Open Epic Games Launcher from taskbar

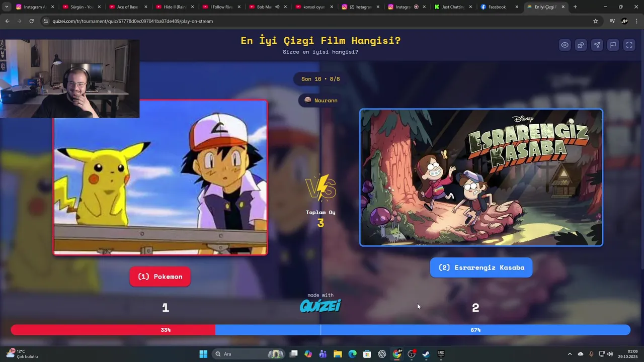click(441, 354)
